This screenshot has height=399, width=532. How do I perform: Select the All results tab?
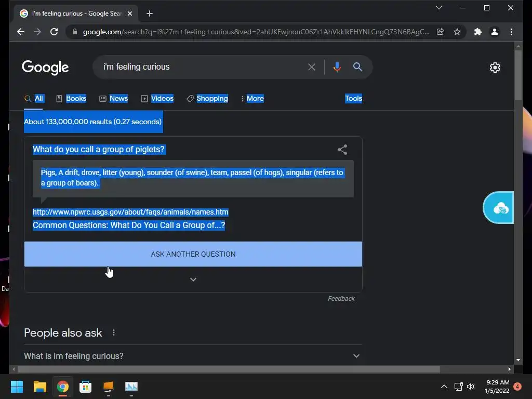34,98
